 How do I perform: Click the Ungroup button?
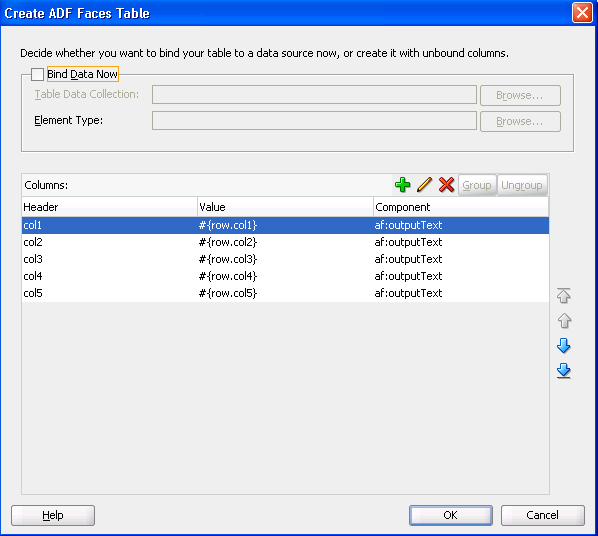(x=522, y=185)
